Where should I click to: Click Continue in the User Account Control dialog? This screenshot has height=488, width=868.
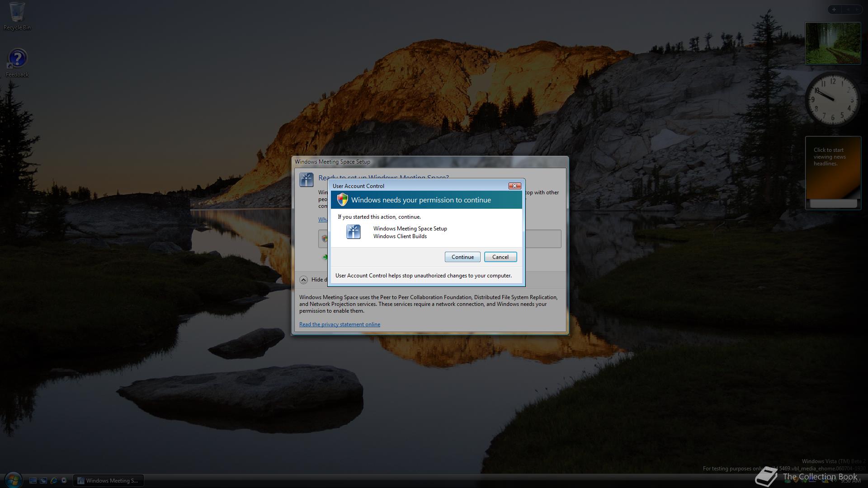click(462, 257)
